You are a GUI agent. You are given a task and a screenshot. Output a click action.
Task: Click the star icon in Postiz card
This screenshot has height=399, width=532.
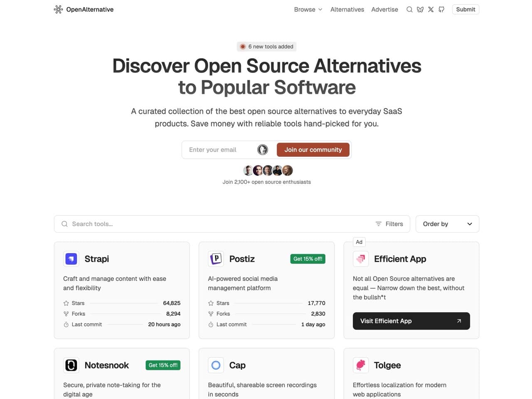point(211,303)
